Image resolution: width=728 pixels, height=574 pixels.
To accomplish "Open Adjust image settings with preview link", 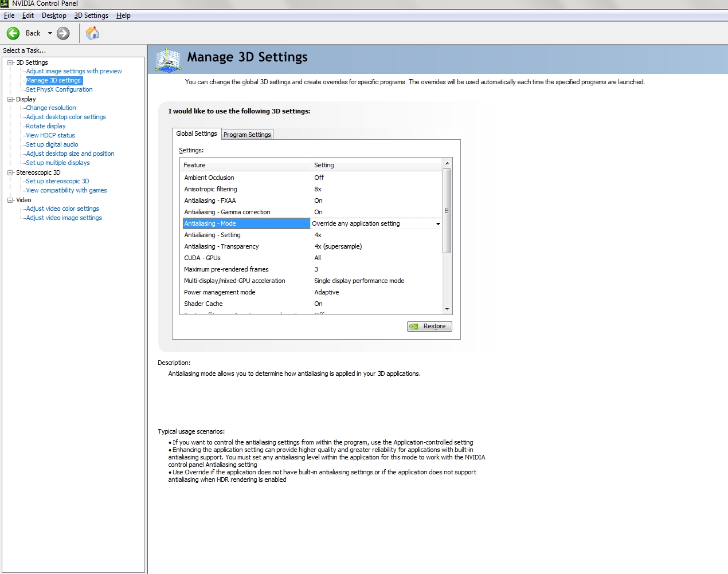I will coord(74,71).
